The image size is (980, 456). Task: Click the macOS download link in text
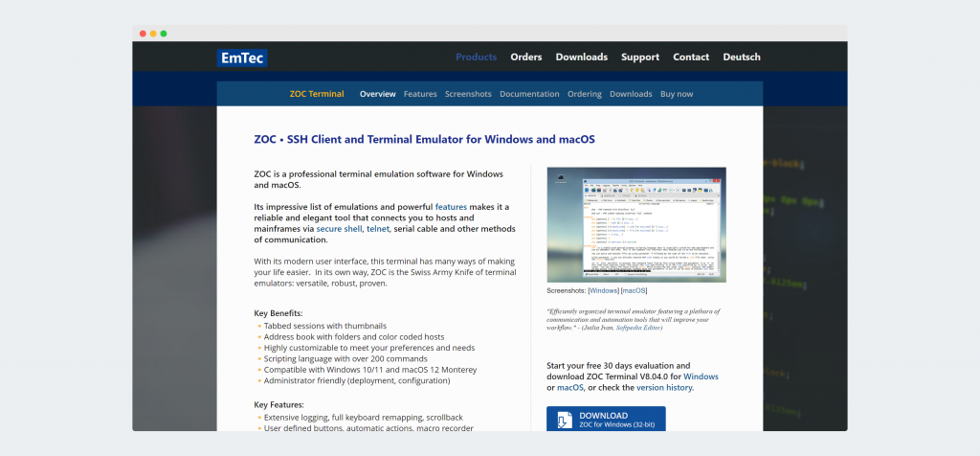(570, 388)
